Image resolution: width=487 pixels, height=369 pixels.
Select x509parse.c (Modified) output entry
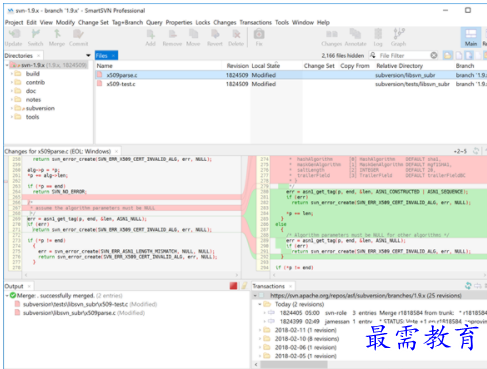80,313
